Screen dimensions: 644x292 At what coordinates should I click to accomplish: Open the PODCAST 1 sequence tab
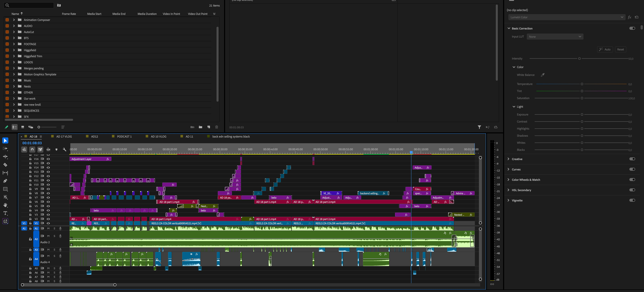[124, 137]
